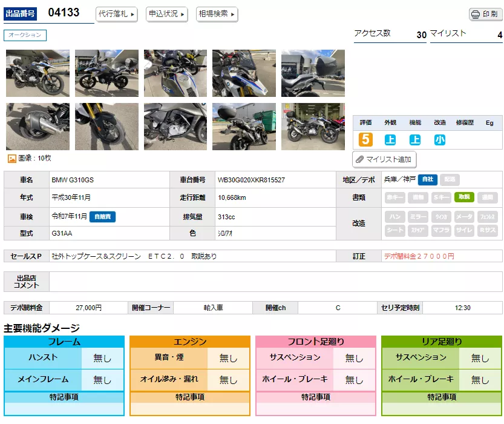The height and width of the screenshot is (424, 504).
Task: Click the mileage value 10,668km
Action: 232,197
